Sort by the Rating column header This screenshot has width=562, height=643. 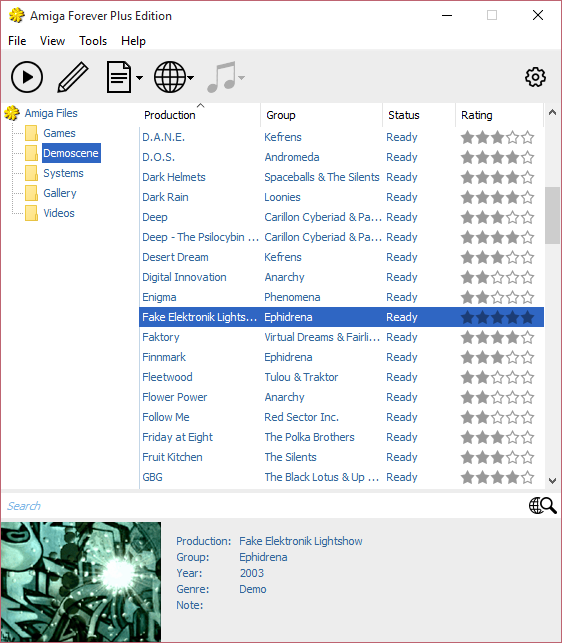pos(499,115)
